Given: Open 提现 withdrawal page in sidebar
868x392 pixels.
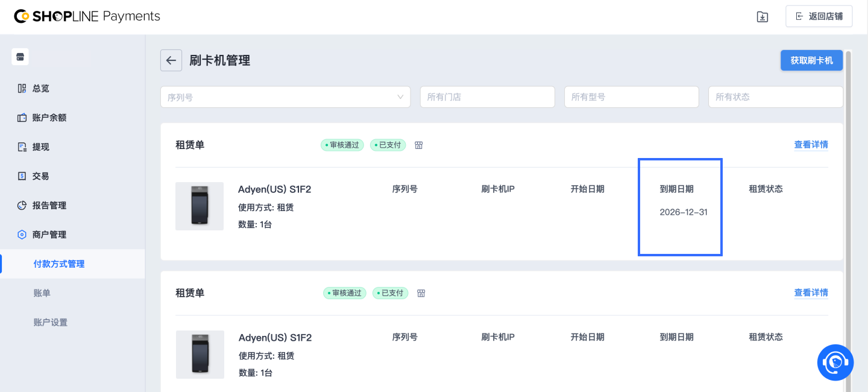Looking at the screenshot, I should tap(40, 147).
